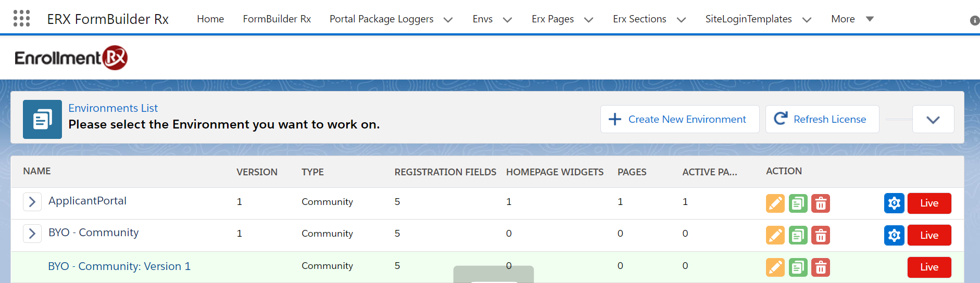Screen dimensions: 980x283
Task: Clone ApplicantPortal using green copy icon
Action: coord(798,203)
